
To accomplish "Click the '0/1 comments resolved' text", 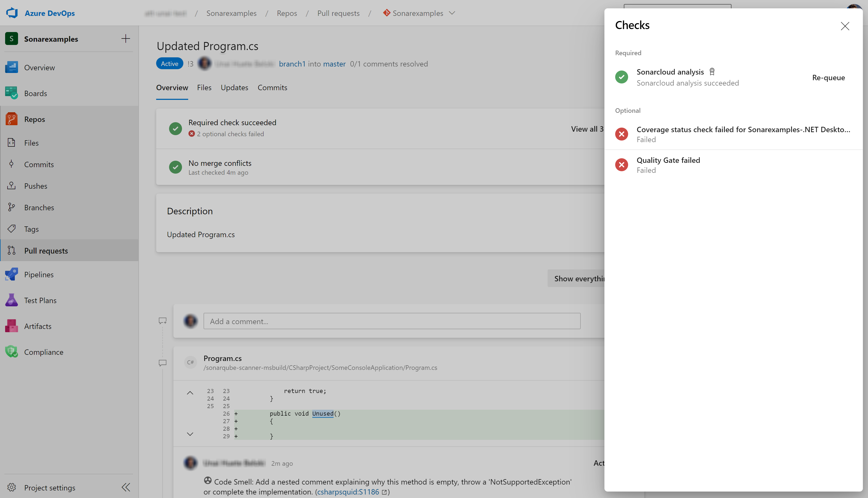I will click(389, 64).
